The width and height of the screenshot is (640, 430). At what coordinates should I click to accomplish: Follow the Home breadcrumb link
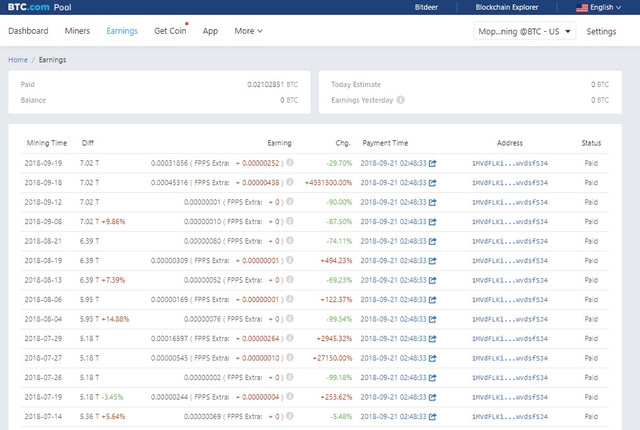click(18, 60)
